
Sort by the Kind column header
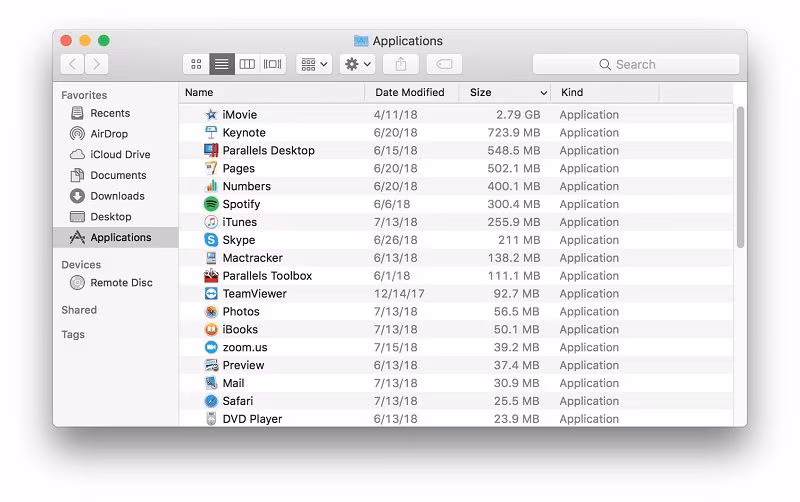[605, 93]
